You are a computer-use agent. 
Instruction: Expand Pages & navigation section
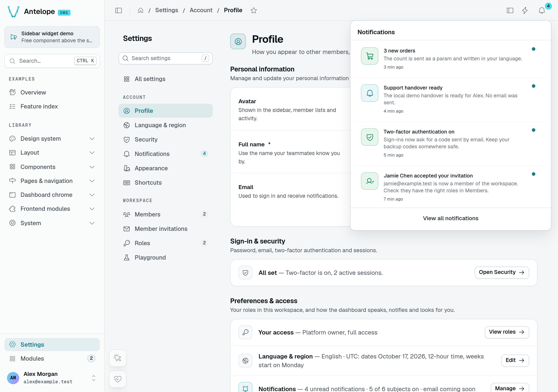(x=52, y=181)
